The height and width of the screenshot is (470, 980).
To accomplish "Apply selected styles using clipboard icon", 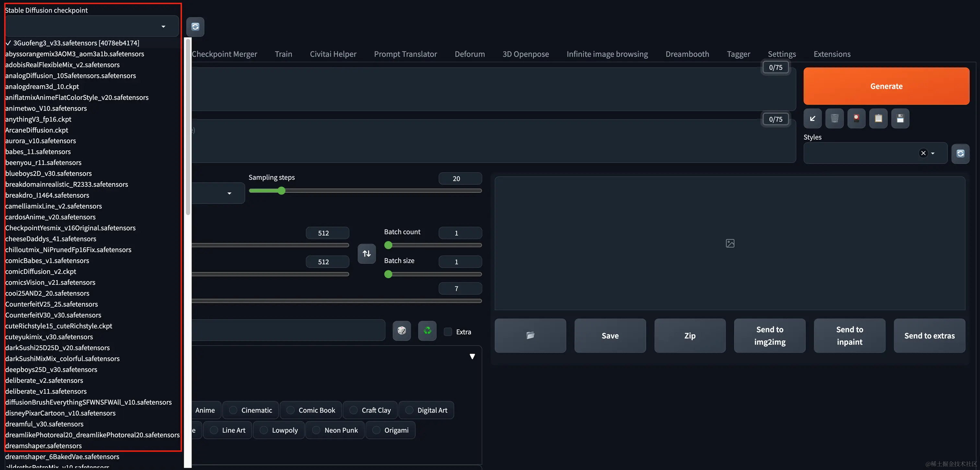I will tap(879, 118).
